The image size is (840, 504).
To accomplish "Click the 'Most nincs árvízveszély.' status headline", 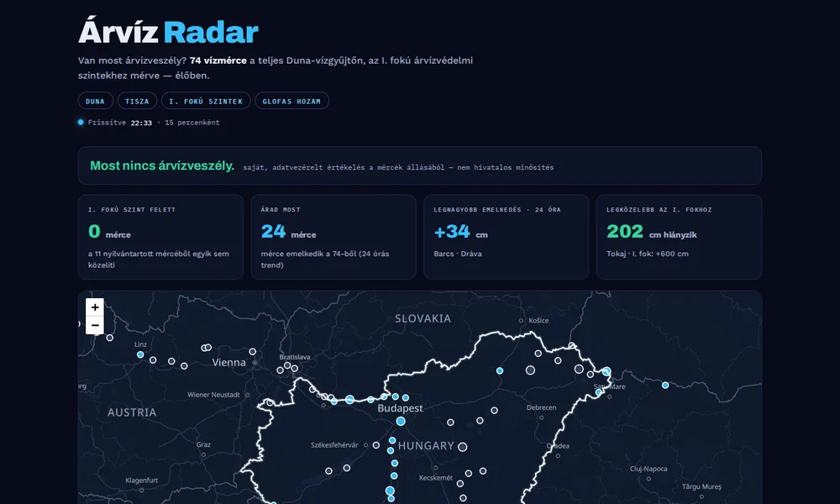I will coord(162,166).
